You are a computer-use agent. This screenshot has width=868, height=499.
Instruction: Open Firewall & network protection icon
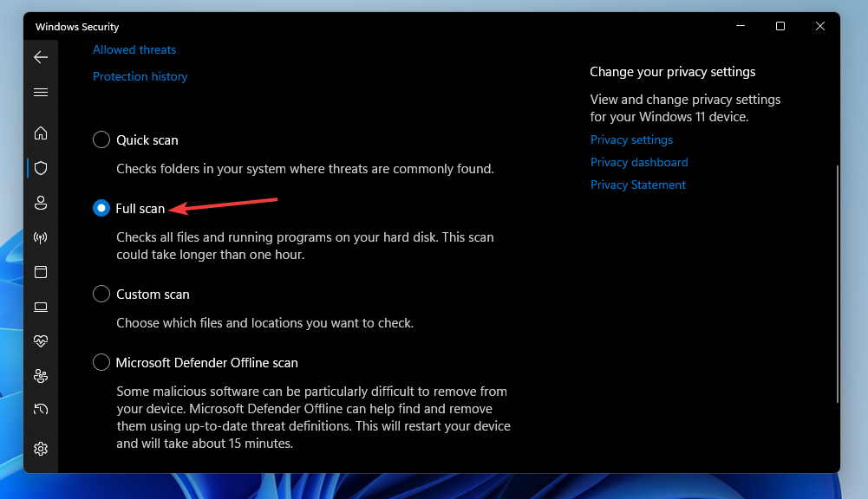41,238
